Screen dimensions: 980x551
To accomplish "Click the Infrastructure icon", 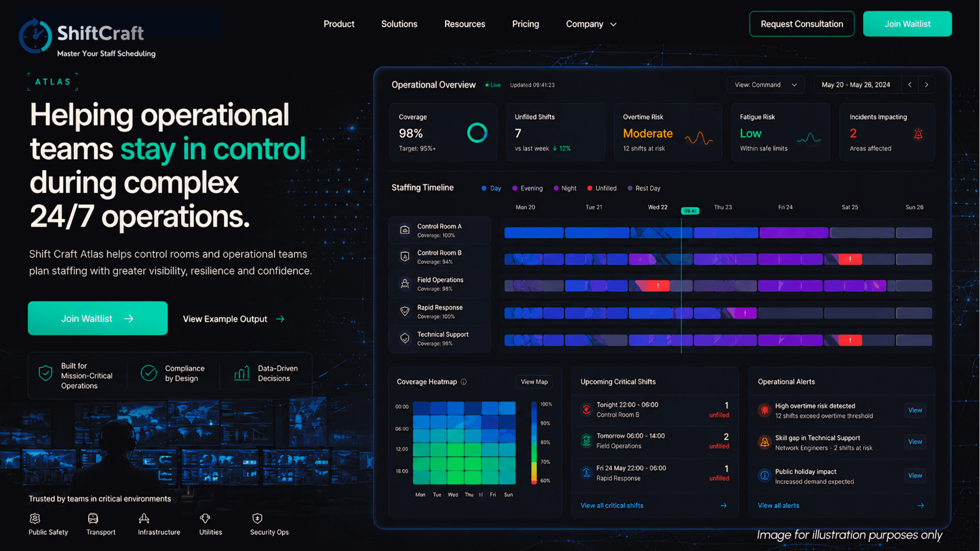I will click(x=144, y=518).
